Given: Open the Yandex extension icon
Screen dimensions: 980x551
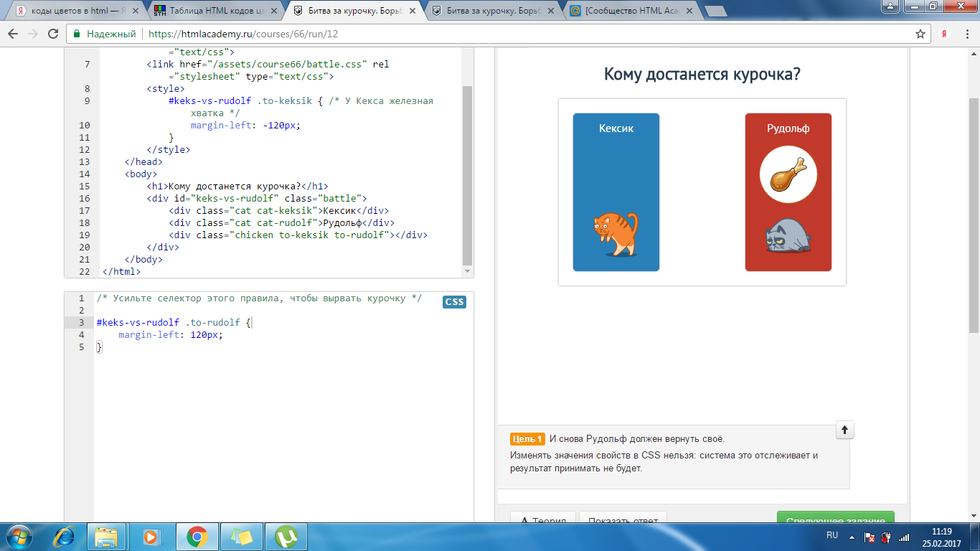Looking at the screenshot, I should pyautogui.click(x=945, y=34).
